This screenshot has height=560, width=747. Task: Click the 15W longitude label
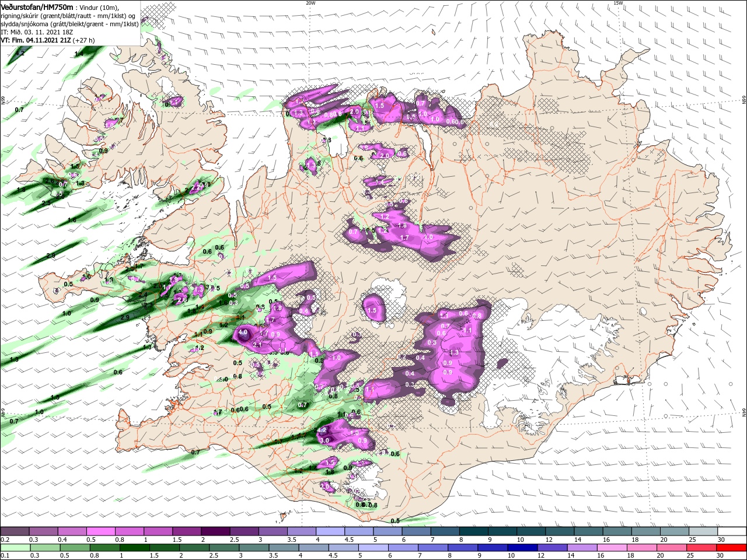618,2
